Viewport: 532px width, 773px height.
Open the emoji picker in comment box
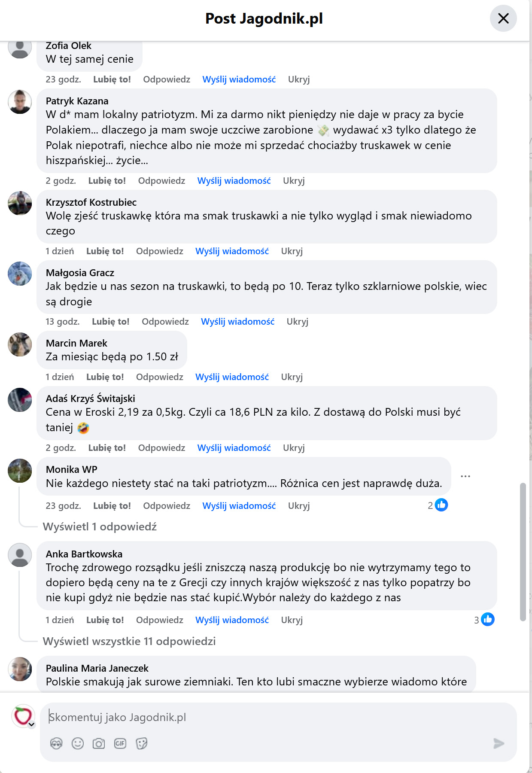click(78, 743)
